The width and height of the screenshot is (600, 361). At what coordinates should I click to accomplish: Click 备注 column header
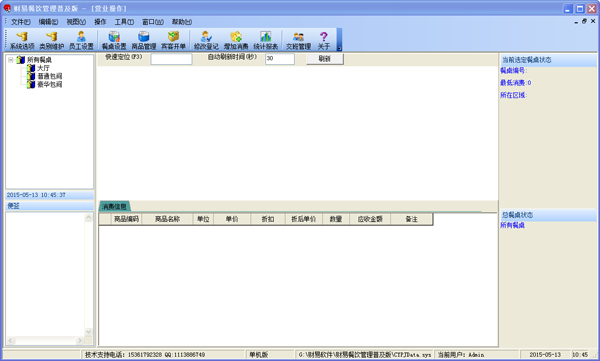[x=411, y=219]
